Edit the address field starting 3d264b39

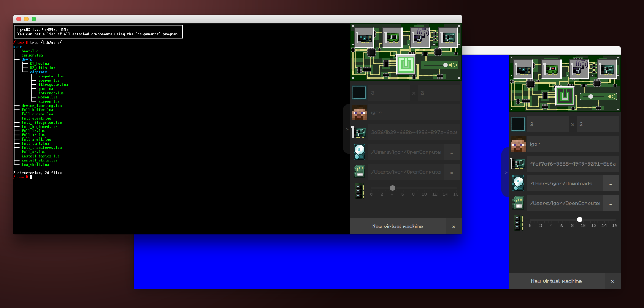point(414,132)
